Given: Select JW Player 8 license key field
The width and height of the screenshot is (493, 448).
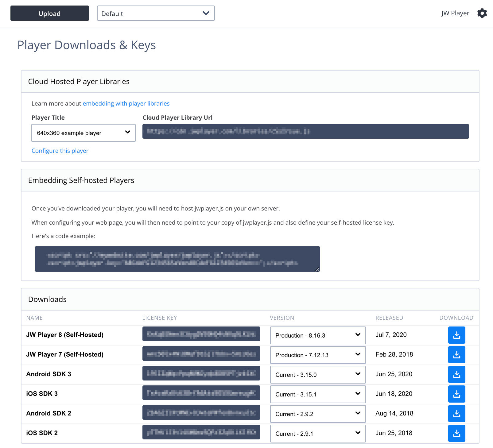Looking at the screenshot, I should 201,334.
